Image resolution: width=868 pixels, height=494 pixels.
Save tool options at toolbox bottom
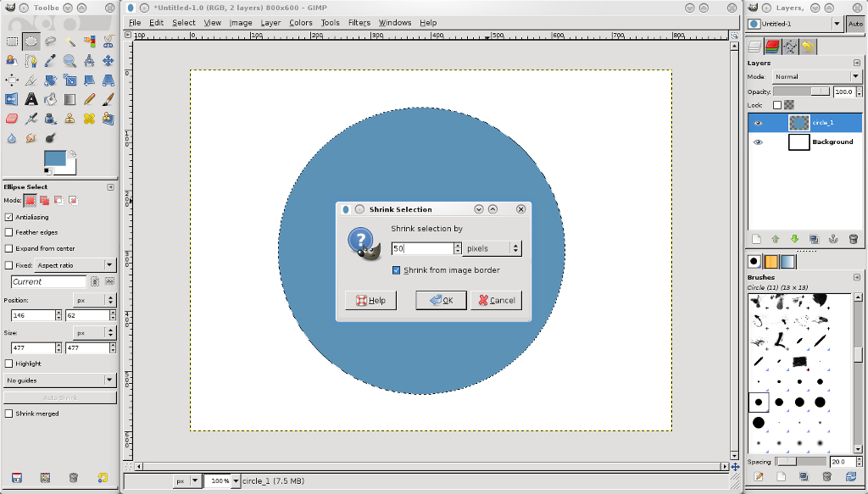click(17, 477)
